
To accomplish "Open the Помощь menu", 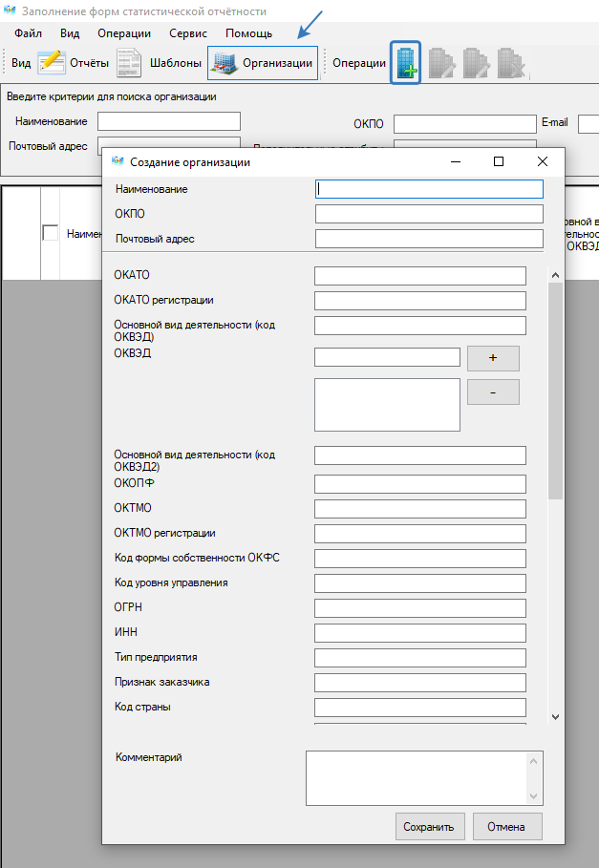I will (248, 33).
